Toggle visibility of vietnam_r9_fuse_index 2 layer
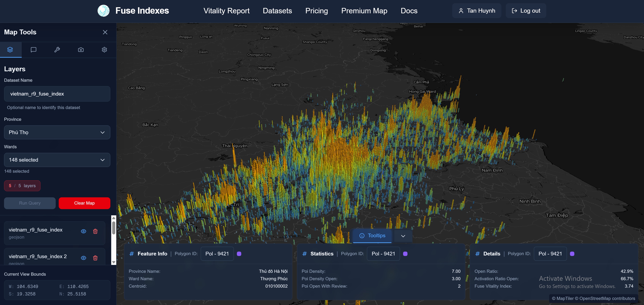Screen dimensions: 644x305 83,258
